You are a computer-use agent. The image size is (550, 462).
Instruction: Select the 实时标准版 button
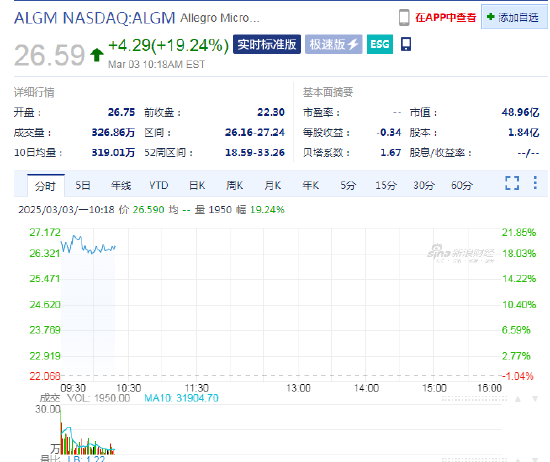point(267,44)
